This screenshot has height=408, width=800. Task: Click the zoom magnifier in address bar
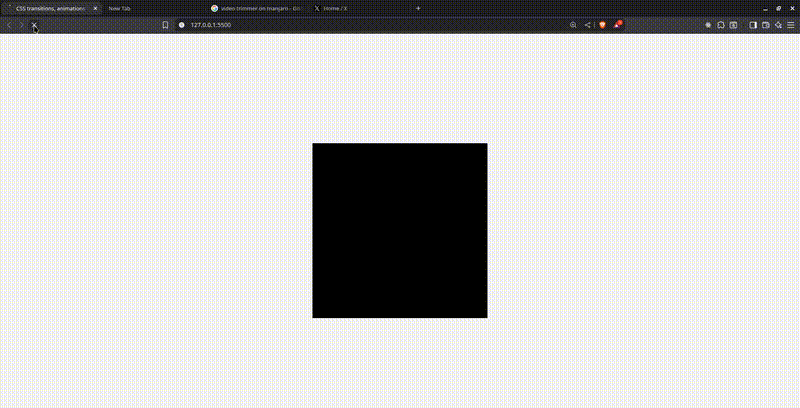click(x=573, y=24)
